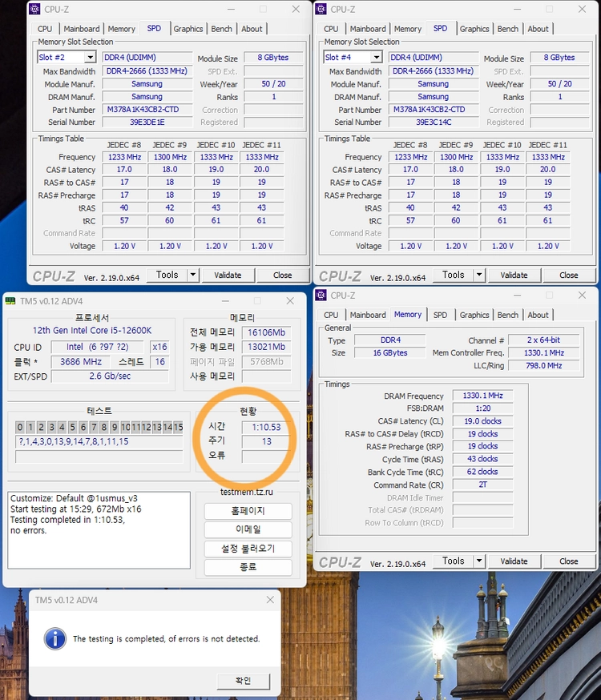601x700 pixels.
Task: Click the TM5 testing log text area
Action: pos(99,530)
